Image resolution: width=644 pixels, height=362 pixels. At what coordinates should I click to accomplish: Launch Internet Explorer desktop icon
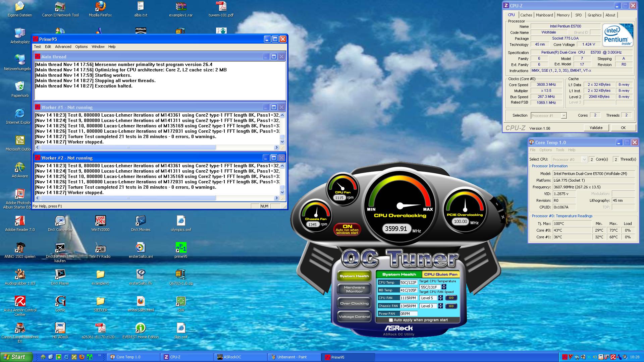pyautogui.click(x=19, y=116)
